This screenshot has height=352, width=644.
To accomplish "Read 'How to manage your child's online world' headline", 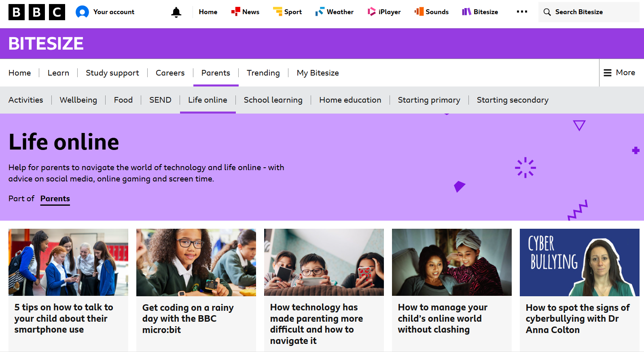I will pyautogui.click(x=443, y=318).
